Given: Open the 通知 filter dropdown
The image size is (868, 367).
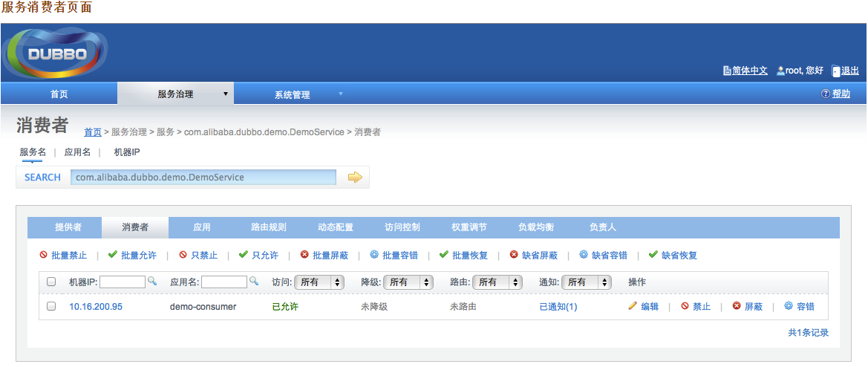Looking at the screenshot, I should click(x=586, y=282).
